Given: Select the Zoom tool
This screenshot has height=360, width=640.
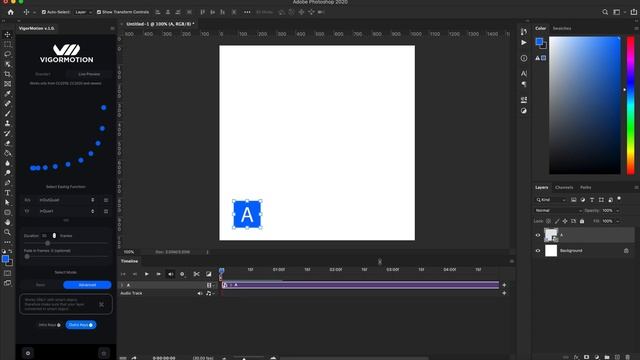Looking at the screenshot, I should coord(7,232).
